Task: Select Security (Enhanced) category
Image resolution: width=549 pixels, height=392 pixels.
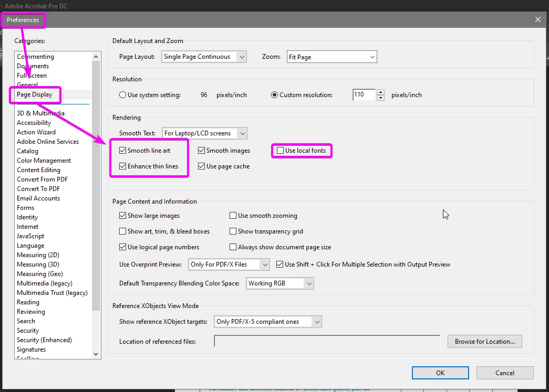Action: point(44,340)
